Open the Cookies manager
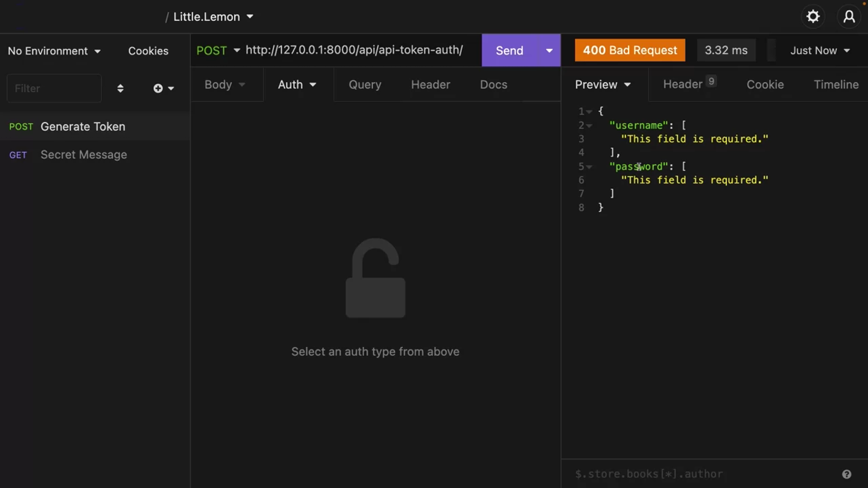This screenshot has height=488, width=868. [148, 51]
